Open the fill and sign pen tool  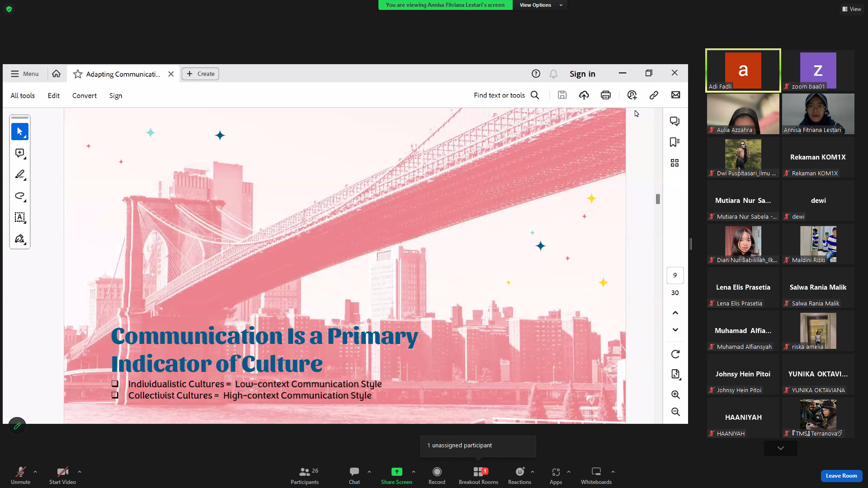19,239
